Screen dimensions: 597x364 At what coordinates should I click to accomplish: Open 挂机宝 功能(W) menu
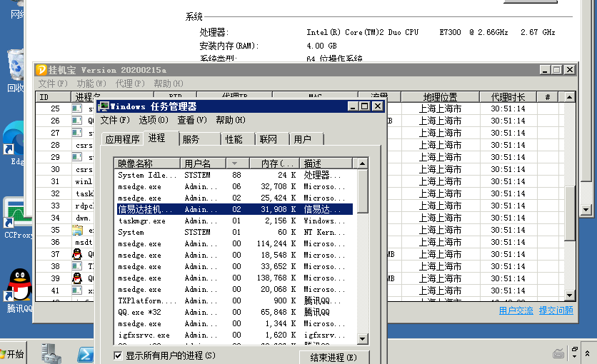91,84
